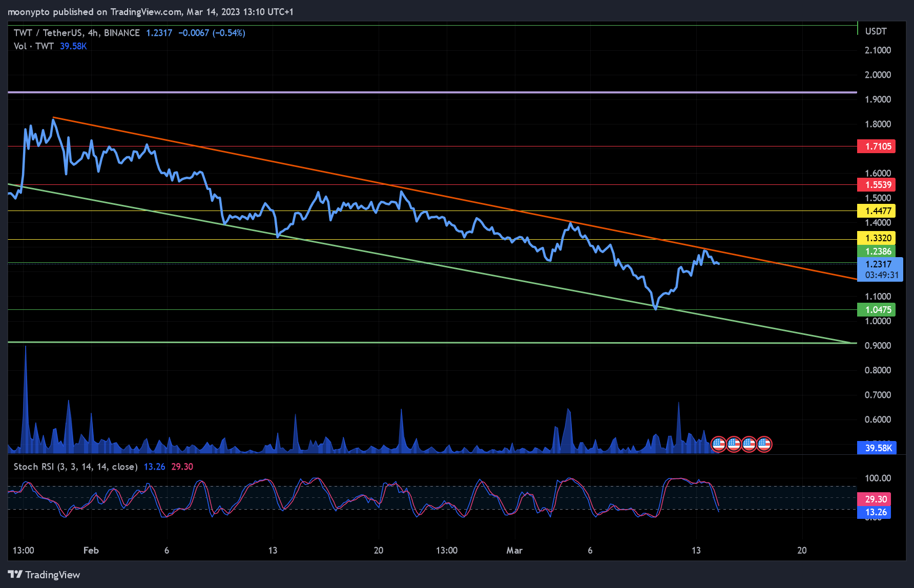Select the red 1.7105 price label
Viewport: 914px width, 588px height.
(877, 146)
